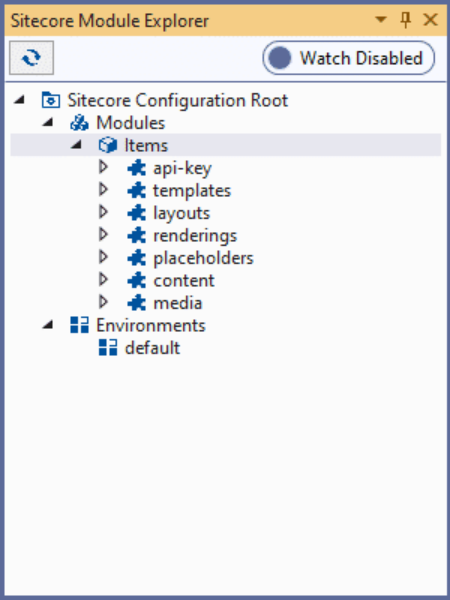Click the Environments icon
The image size is (450, 600).
(x=79, y=325)
